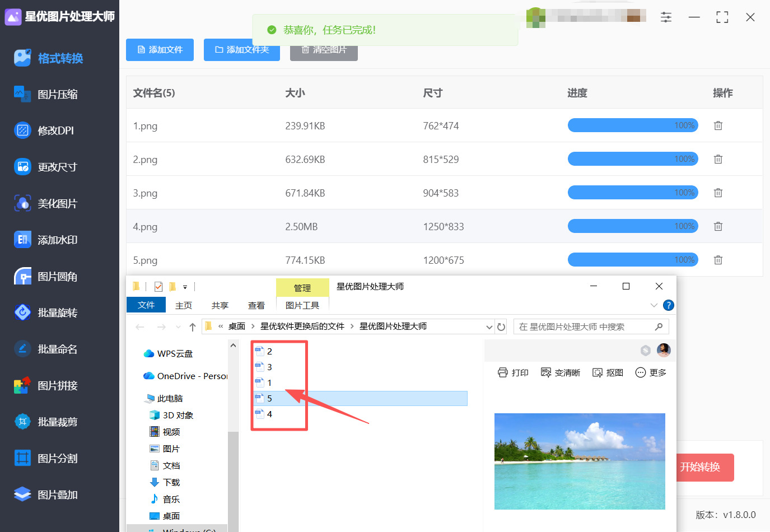The image size is (770, 532).
Task: Open the 图片压缩 tool
Action: pyautogui.click(x=46, y=94)
